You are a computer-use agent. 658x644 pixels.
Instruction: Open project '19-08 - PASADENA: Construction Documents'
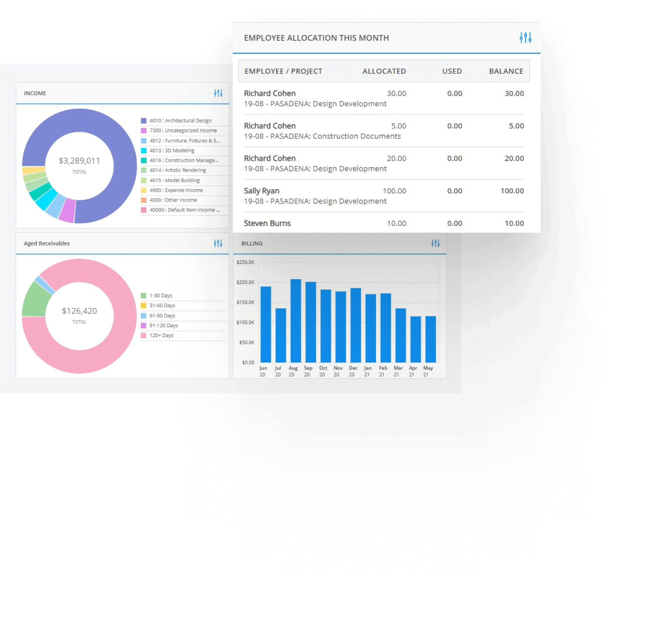323,136
